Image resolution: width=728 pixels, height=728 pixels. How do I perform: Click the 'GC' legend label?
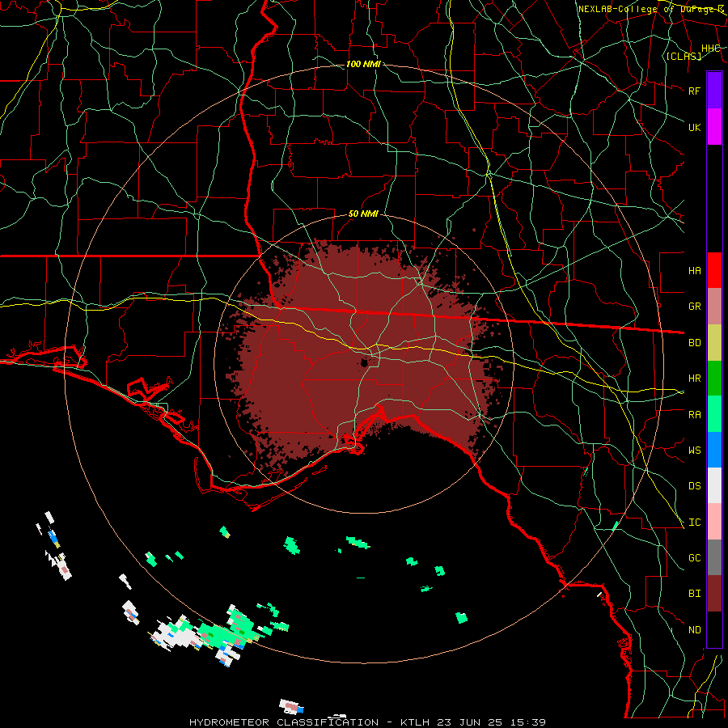694,558
